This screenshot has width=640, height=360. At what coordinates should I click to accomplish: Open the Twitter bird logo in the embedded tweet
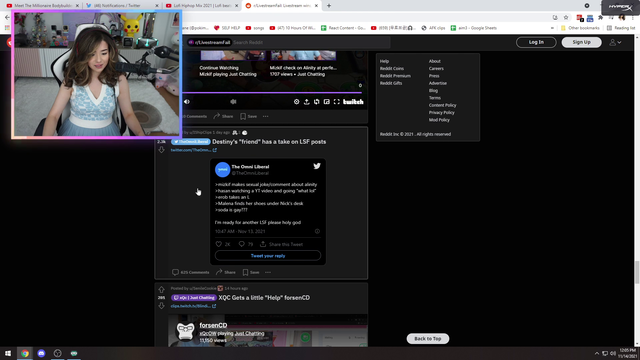[x=317, y=166]
